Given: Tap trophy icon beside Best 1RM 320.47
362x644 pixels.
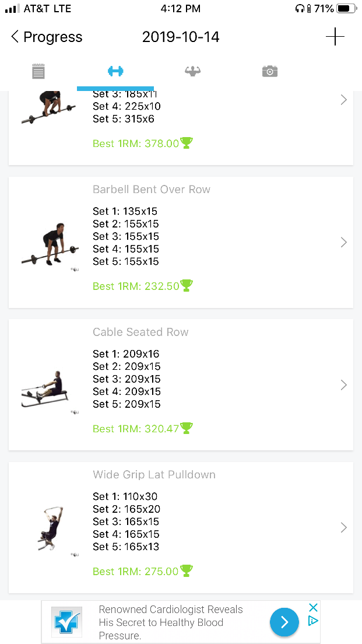Looking at the screenshot, I should click(x=187, y=428).
